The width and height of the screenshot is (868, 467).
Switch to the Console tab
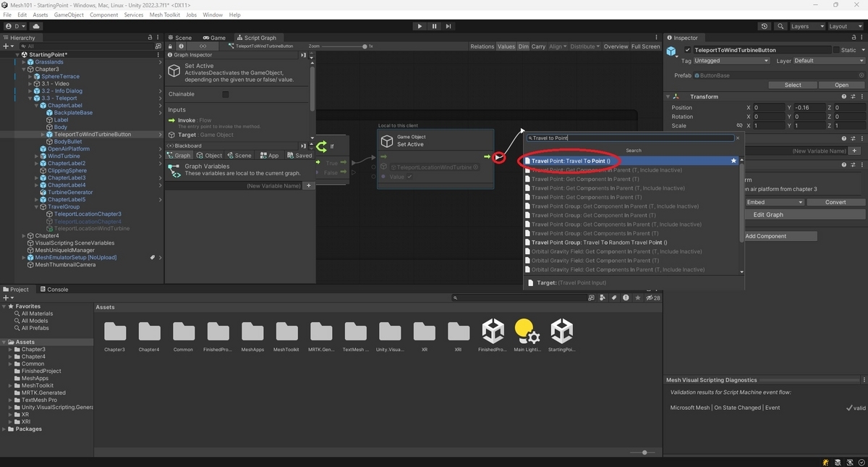pos(54,289)
